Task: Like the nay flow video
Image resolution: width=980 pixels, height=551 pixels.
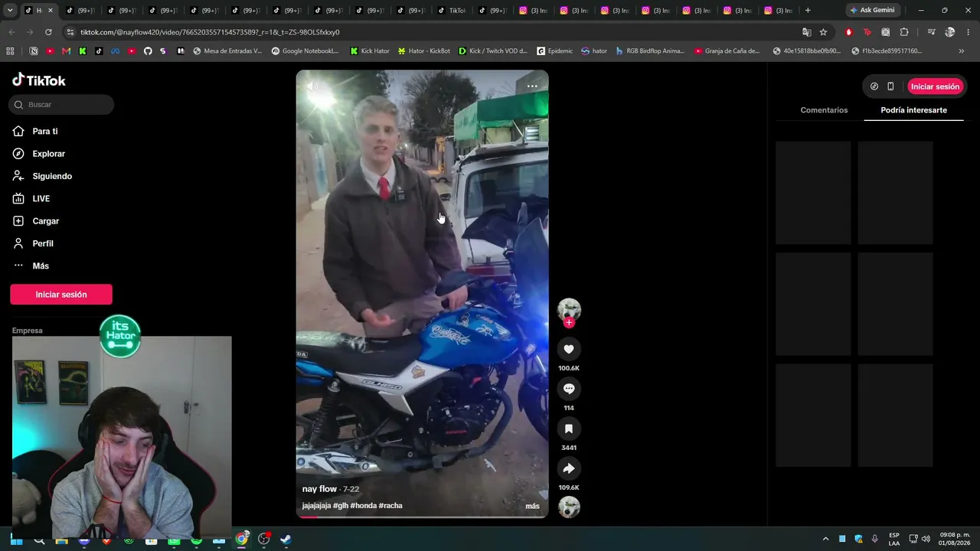Action: [569, 349]
